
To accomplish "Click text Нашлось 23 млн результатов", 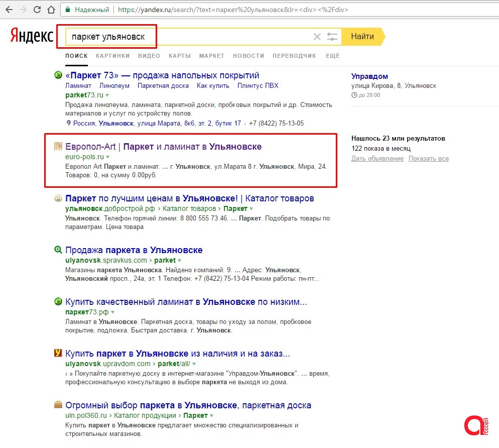I will [x=398, y=138].
